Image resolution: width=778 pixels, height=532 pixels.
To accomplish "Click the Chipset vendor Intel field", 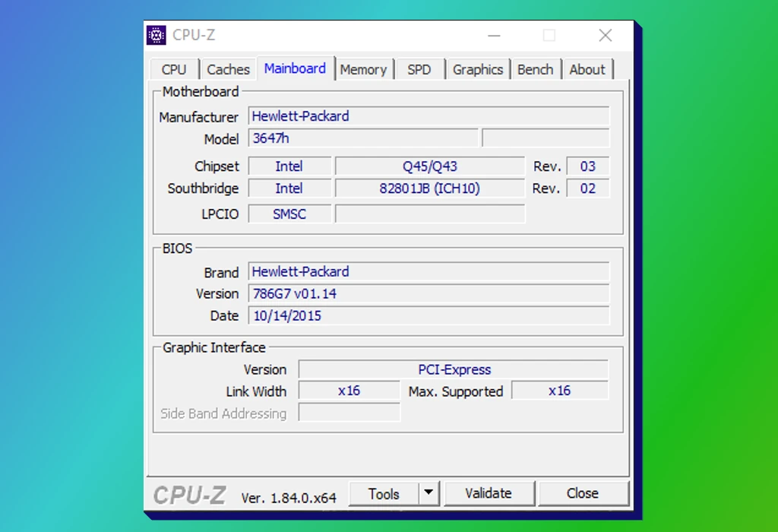I will tap(289, 166).
